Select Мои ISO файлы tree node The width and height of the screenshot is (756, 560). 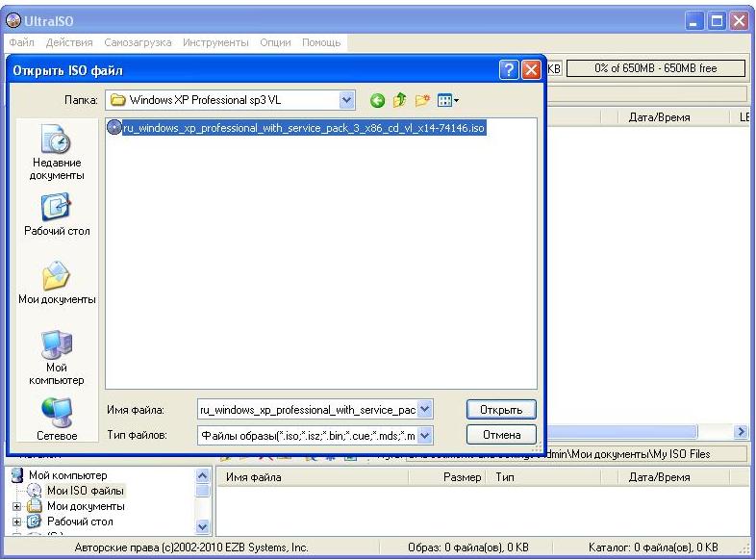86,491
